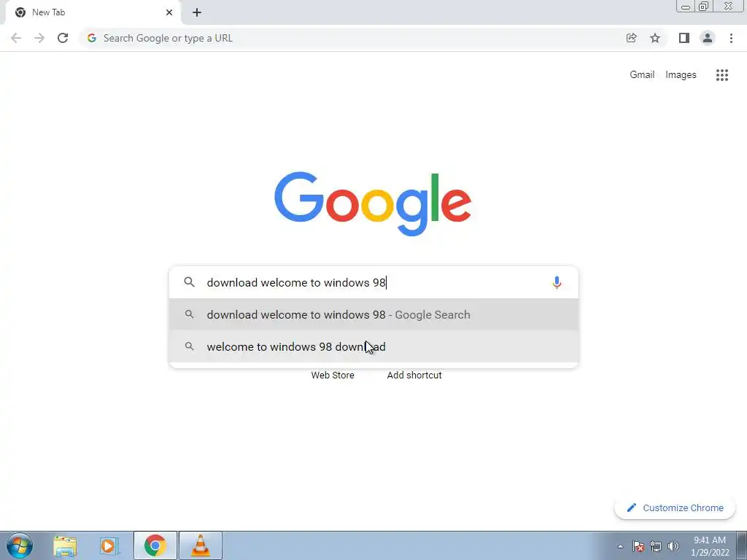Open VLC media player from taskbar
This screenshot has width=747, height=560.
tap(201, 545)
